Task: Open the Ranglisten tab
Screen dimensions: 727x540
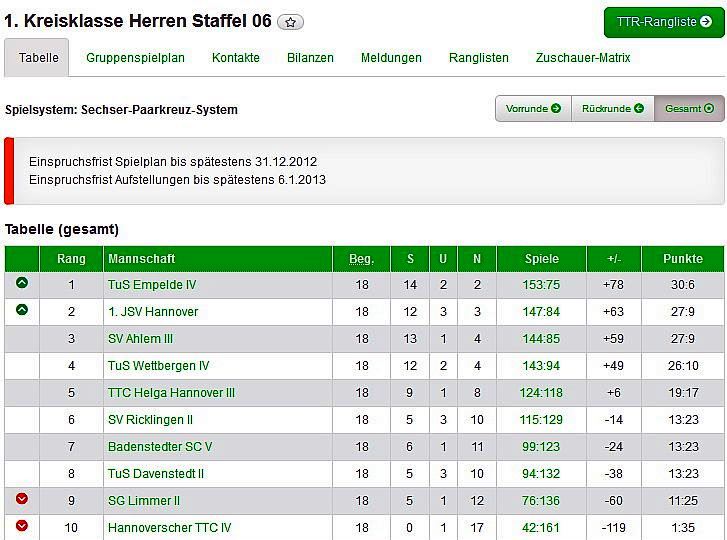Action: 479,58
